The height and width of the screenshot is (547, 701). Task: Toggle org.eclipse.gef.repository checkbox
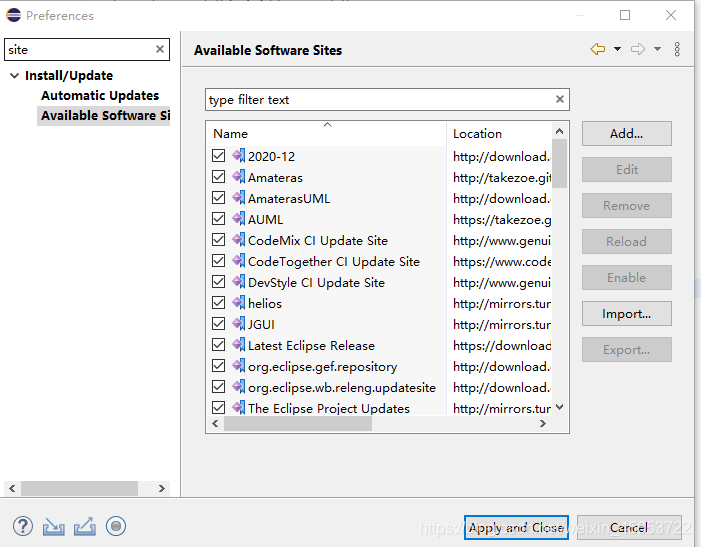coord(218,366)
